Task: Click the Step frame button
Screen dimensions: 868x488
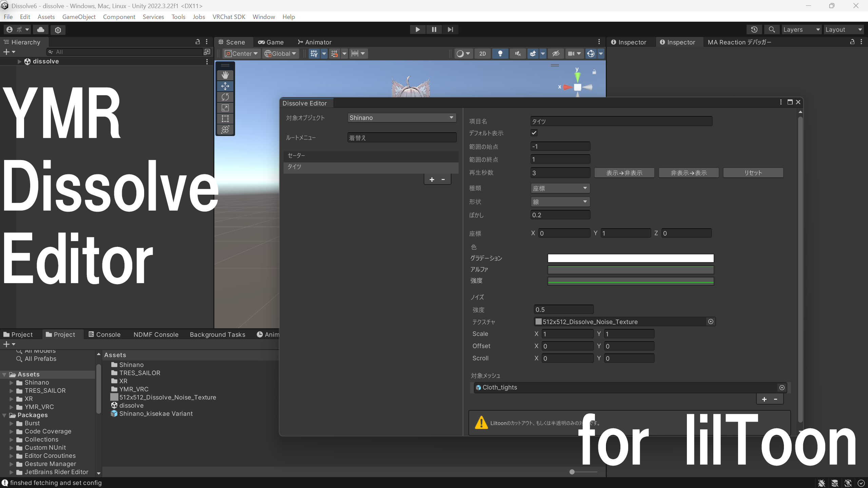Action: 450,30
